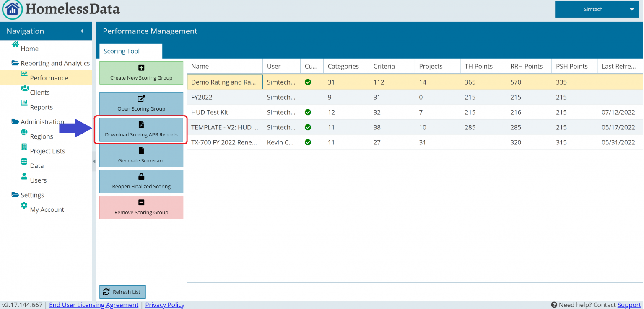Click green check icon in TEMPLATE - V2 row
The image size is (644, 309).
point(308,127)
